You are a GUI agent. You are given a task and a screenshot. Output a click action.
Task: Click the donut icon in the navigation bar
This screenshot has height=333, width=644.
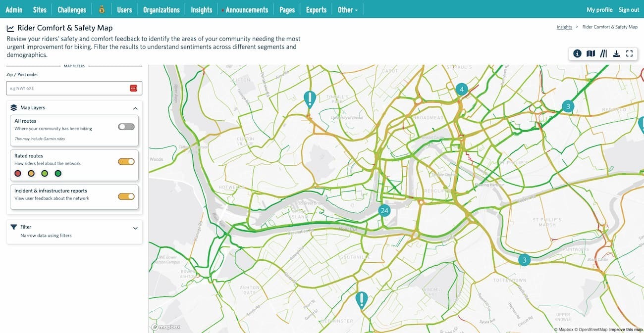102,9
